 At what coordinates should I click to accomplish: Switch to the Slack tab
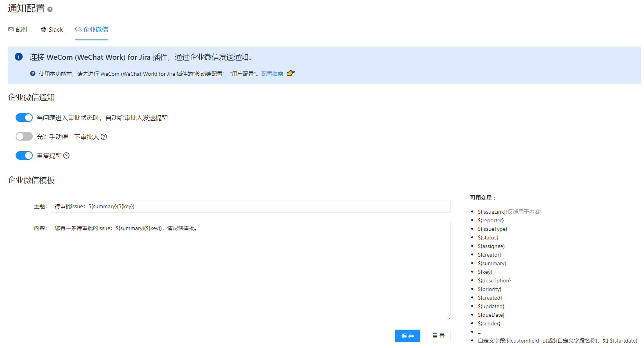(52, 29)
